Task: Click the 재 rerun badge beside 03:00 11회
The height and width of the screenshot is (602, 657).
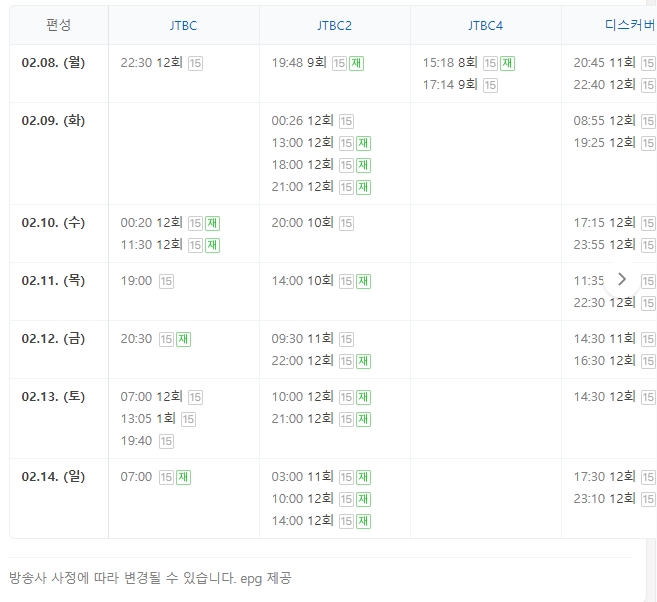Action: (363, 477)
